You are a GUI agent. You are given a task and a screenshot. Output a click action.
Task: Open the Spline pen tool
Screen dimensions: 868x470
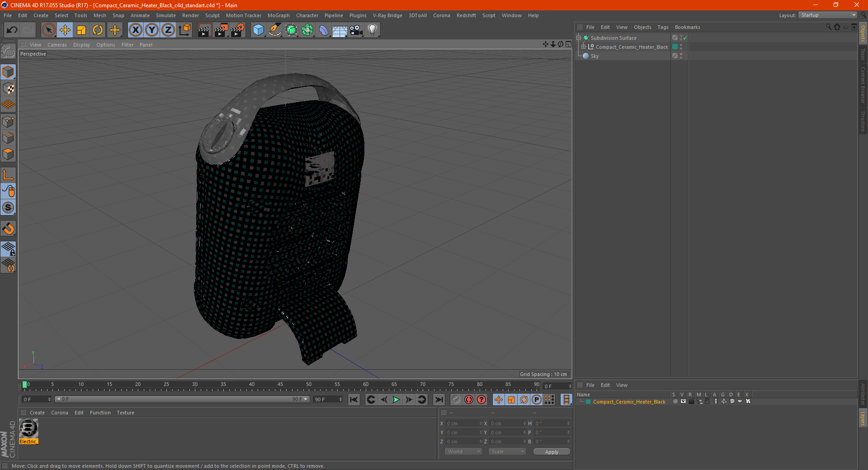275,30
